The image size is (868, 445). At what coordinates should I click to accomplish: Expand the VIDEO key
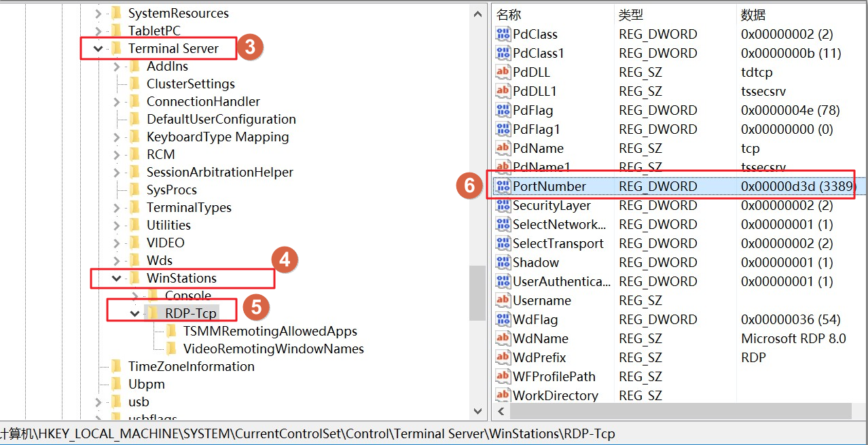click(117, 243)
